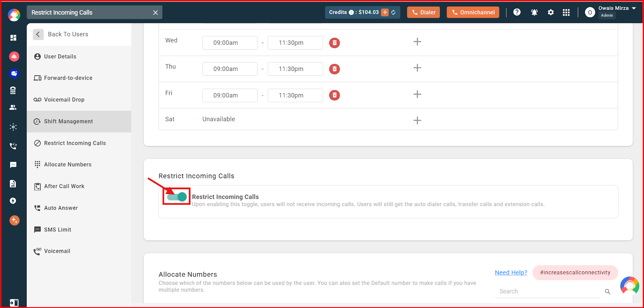Image resolution: width=644 pixels, height=308 pixels.
Task: Click the #increasescallconnectivity tag
Action: (575, 273)
